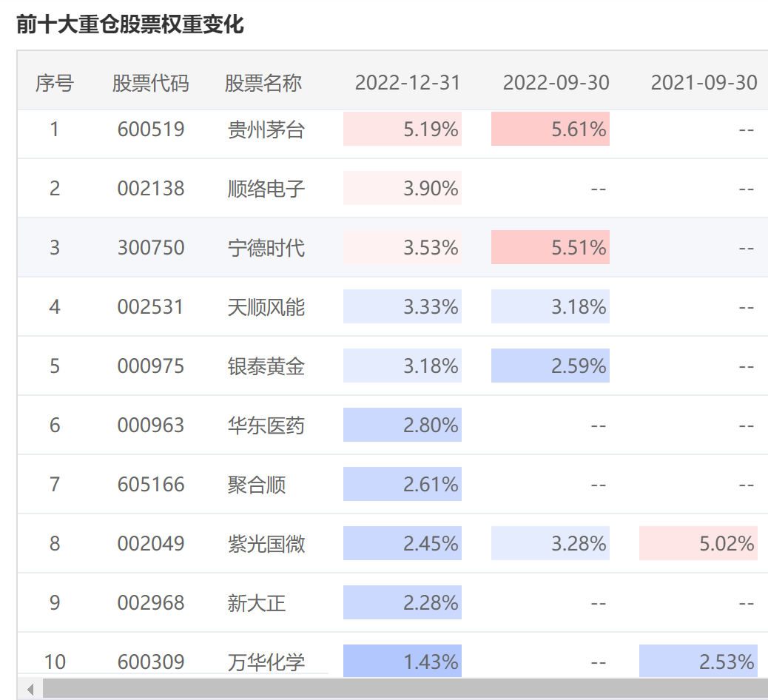Select the 2022-12-31 column header
Screen dimensions: 768x700
click(408, 83)
